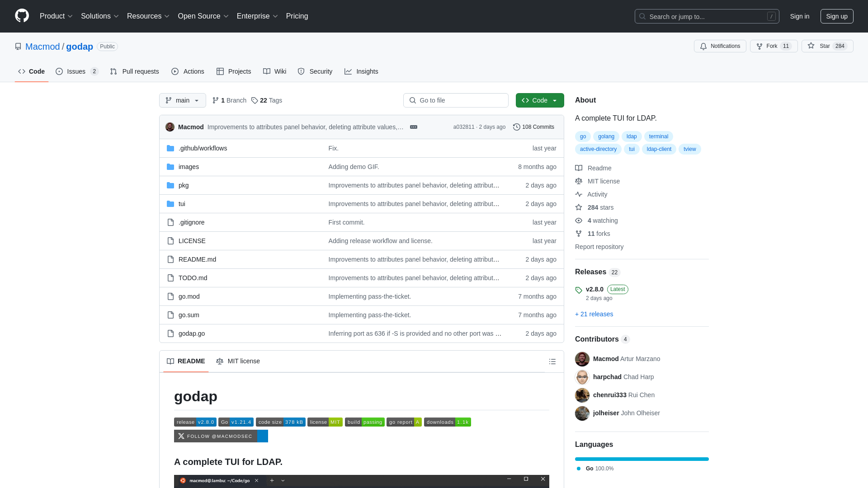Open the .github/workflows folder
The width and height of the screenshot is (868, 488).
[x=203, y=148]
